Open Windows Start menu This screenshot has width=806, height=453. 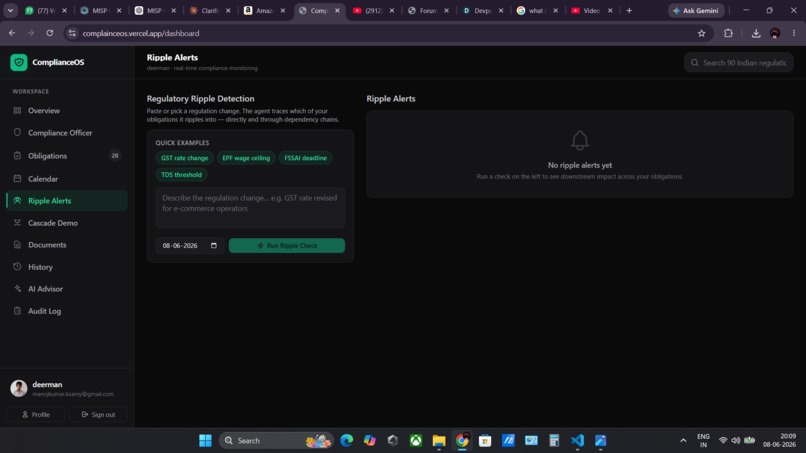205,441
